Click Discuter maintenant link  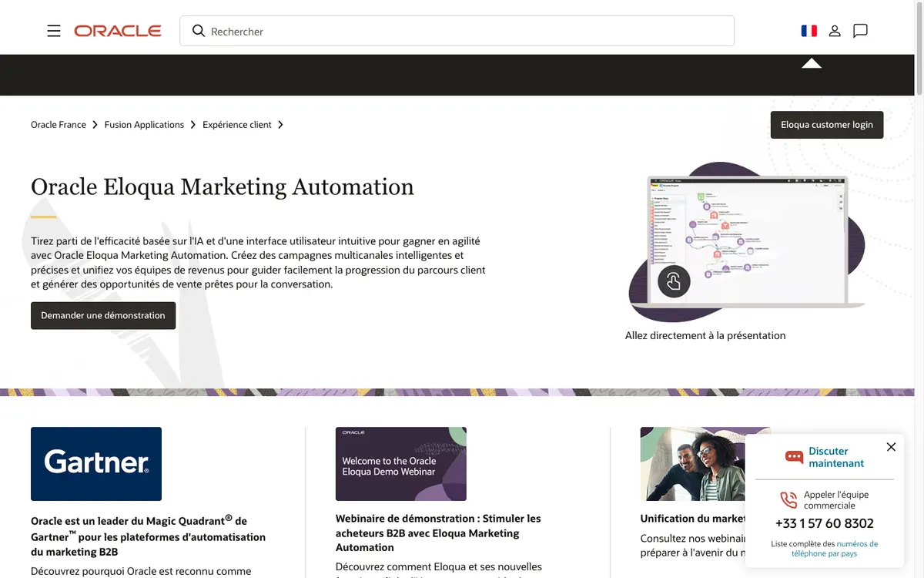pos(836,457)
